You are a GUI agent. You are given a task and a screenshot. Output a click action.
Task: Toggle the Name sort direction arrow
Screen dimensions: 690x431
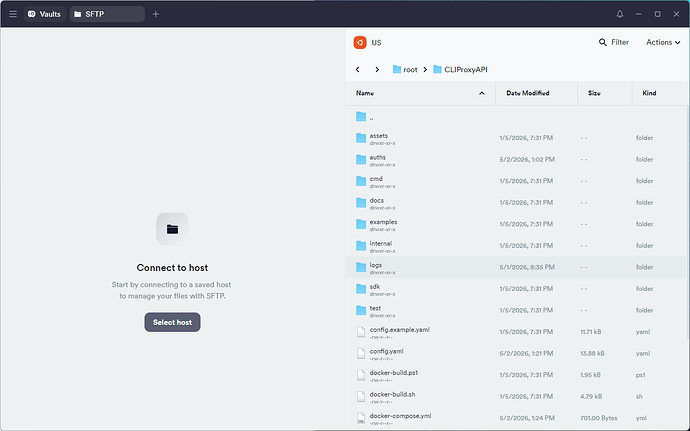482,93
